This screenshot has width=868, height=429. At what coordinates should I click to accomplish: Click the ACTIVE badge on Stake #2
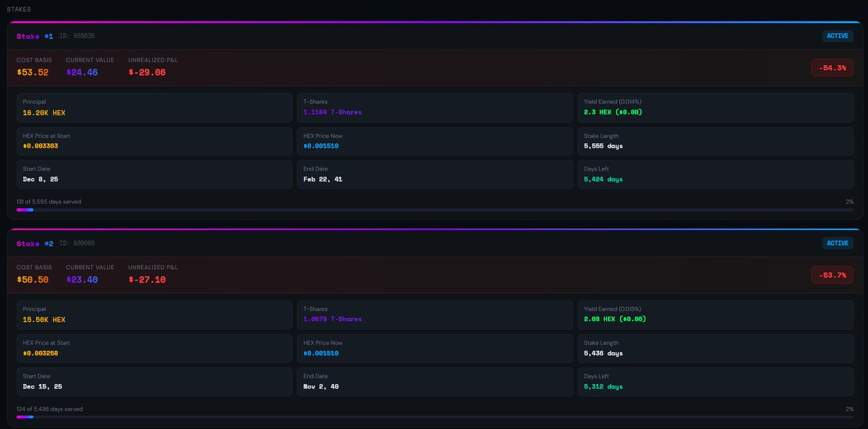[838, 243]
